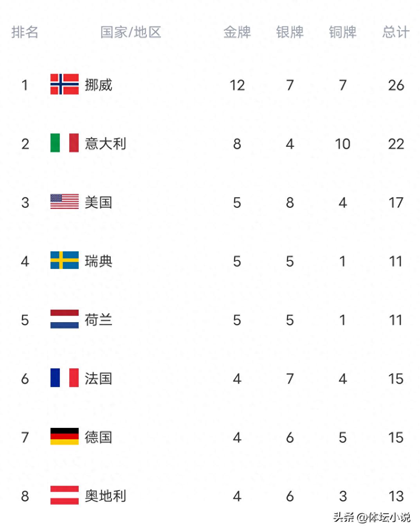Select the 奥地利 country name
The height and width of the screenshot is (532, 420).
pyautogui.click(x=105, y=496)
